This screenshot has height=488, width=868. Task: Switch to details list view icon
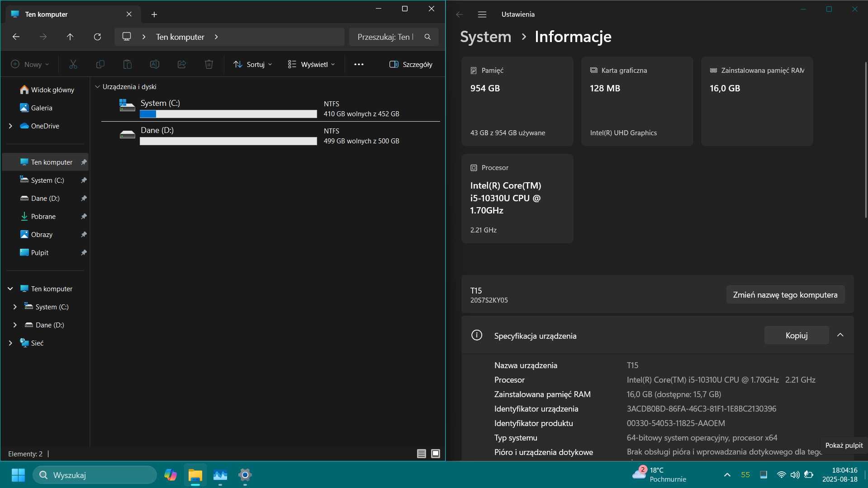422,454
